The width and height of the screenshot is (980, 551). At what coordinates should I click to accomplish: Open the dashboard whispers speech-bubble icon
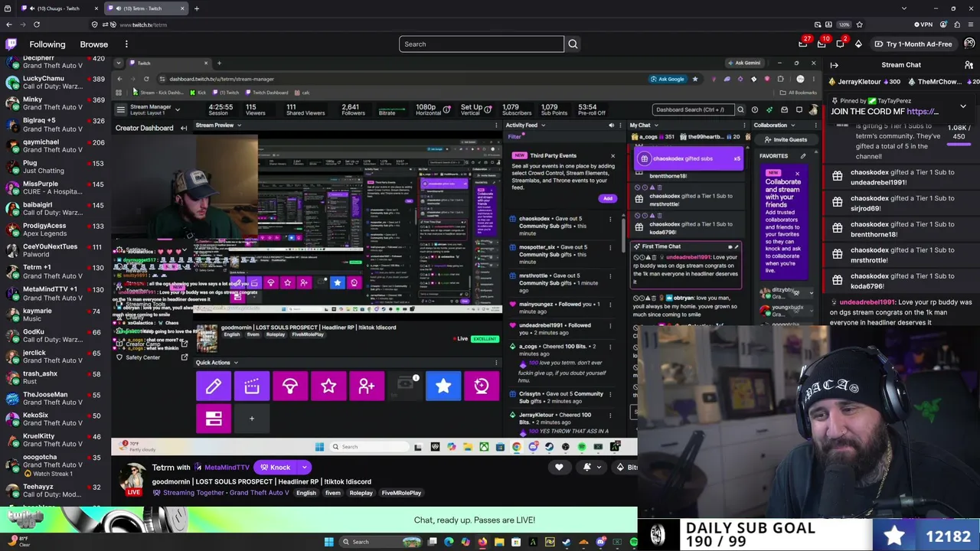click(799, 109)
